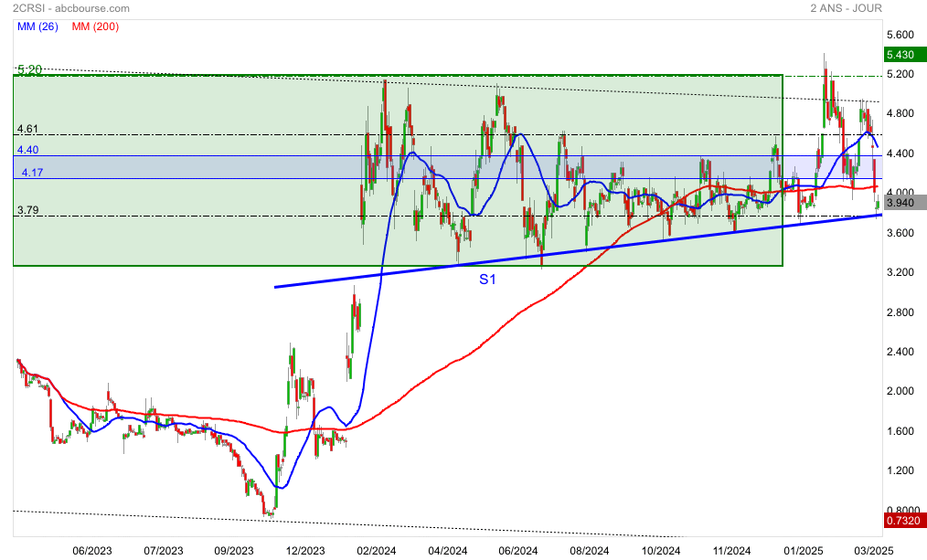
Task: Click the 01/2025 date axis label
Action: click(x=804, y=551)
